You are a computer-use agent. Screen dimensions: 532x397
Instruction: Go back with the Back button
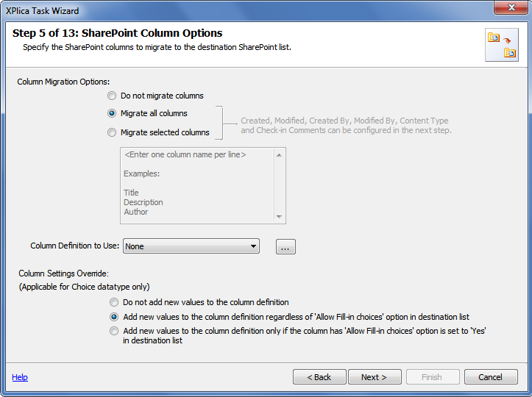[x=319, y=377]
